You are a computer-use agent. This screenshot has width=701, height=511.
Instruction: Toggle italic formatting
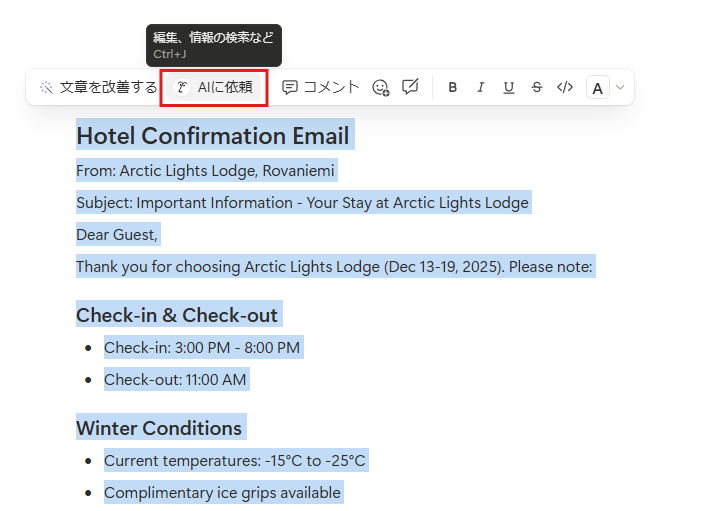point(481,88)
